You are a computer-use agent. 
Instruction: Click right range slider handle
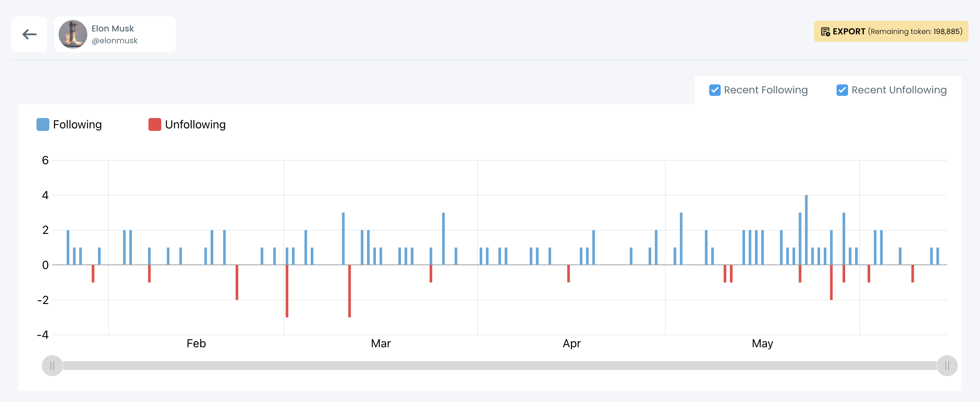[947, 366]
